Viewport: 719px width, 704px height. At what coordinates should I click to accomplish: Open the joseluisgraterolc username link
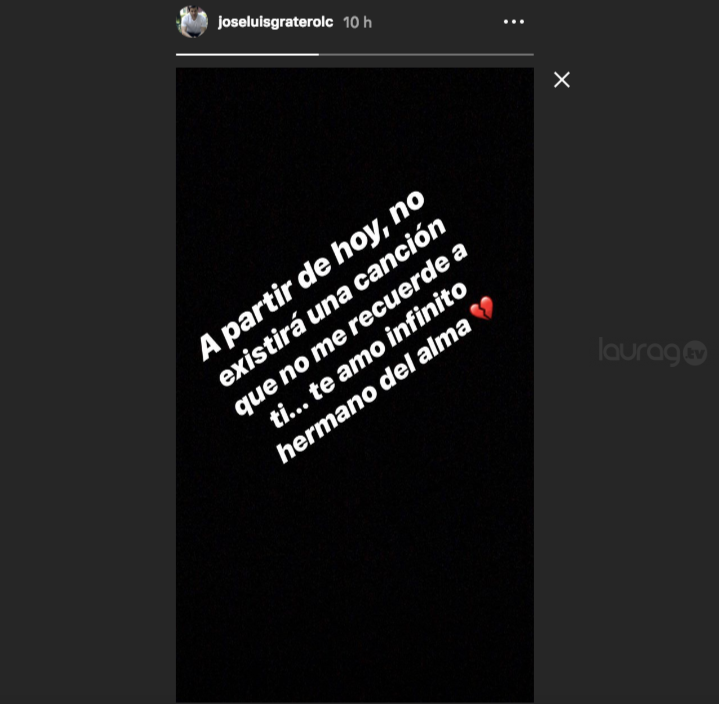[276, 22]
